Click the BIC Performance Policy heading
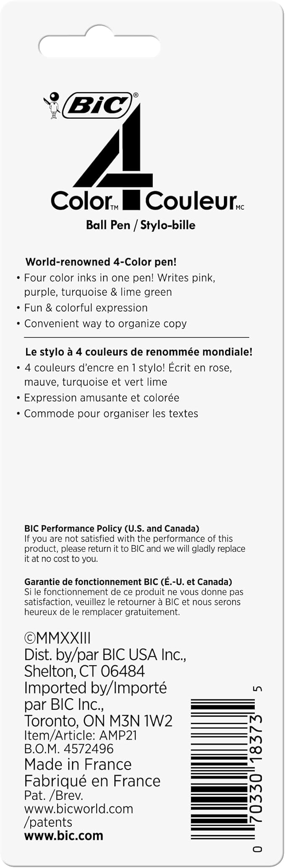This screenshot has height=868, width=285. point(112,529)
